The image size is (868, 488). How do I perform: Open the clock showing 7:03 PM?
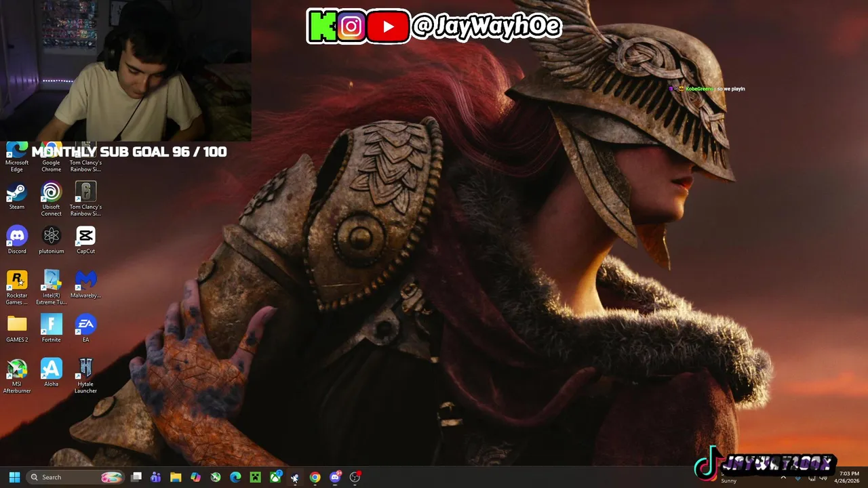point(848,477)
